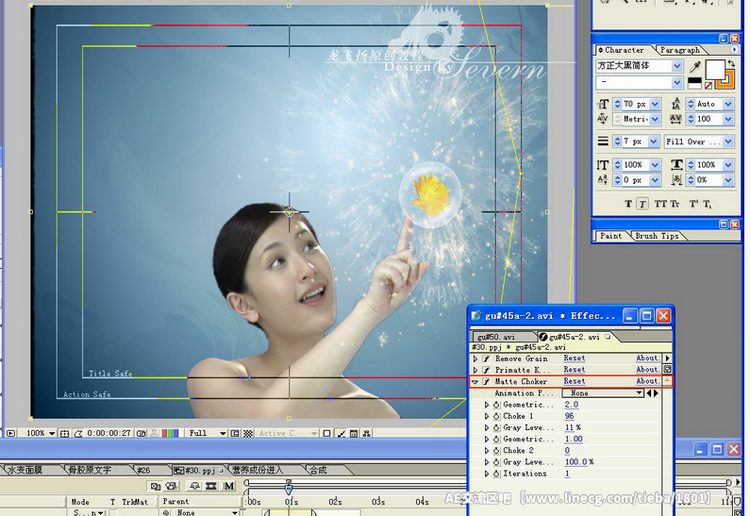Open About for Matte Choker
The height and width of the screenshot is (516, 750).
point(647,381)
